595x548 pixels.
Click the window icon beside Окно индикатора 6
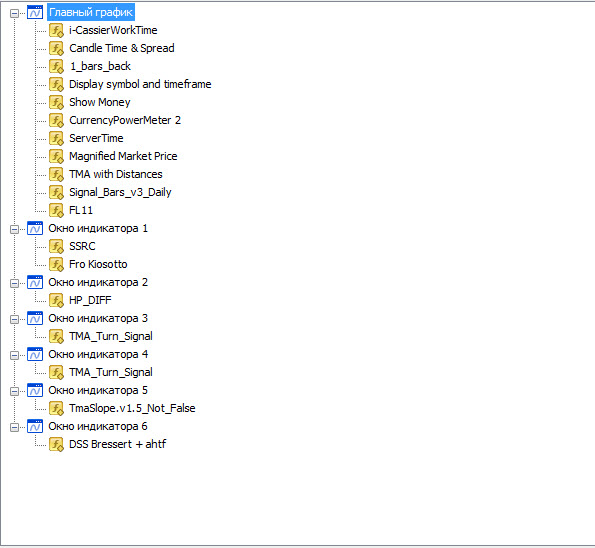[35, 427]
